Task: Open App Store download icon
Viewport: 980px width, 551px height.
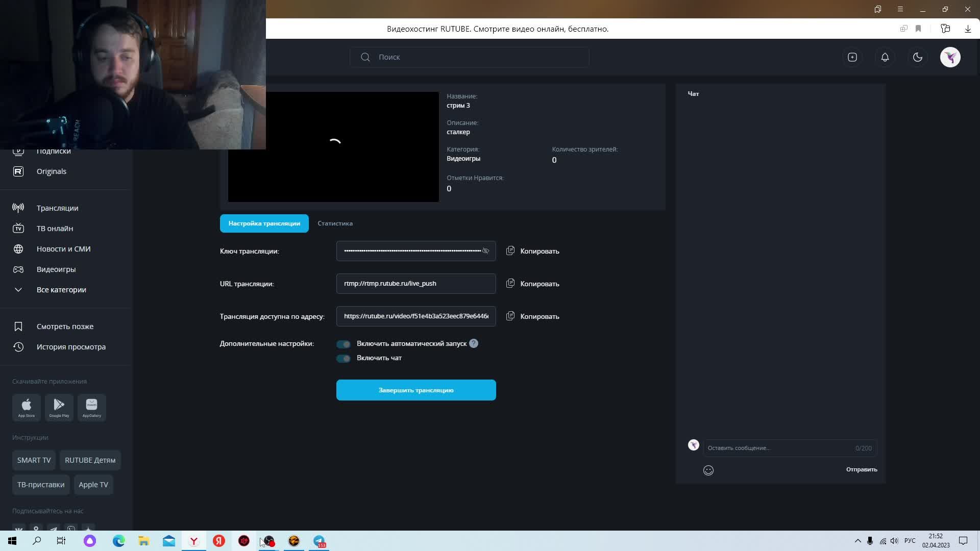Action: point(27,407)
